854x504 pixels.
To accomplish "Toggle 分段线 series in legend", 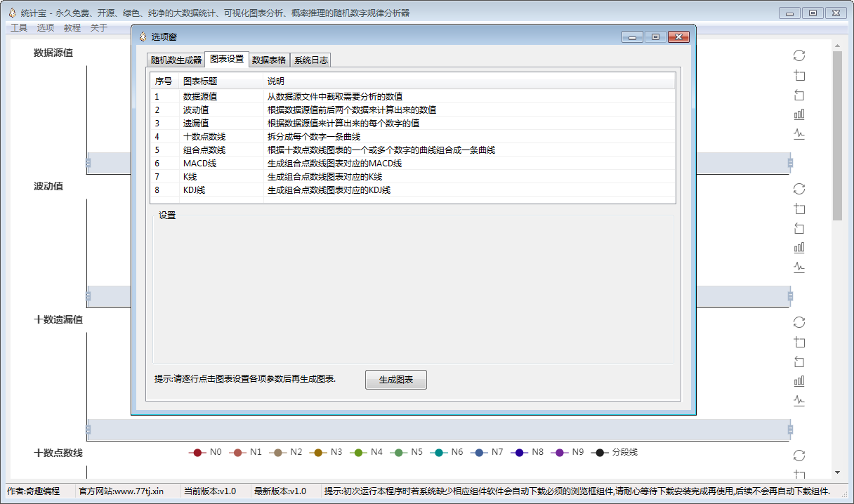I will (614, 453).
